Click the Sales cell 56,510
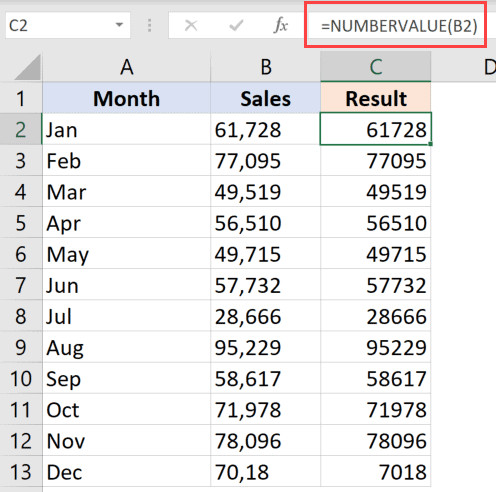The height and width of the screenshot is (492, 496). (x=266, y=223)
